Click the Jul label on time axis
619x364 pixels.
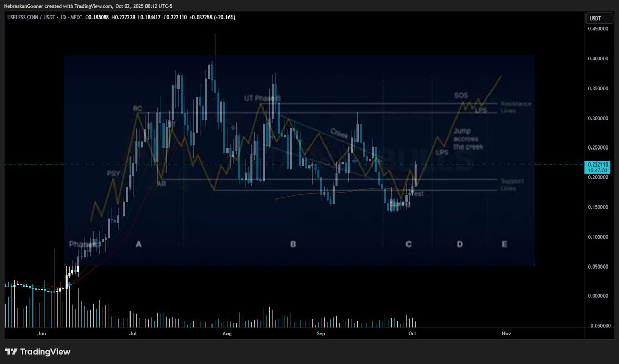pos(133,334)
